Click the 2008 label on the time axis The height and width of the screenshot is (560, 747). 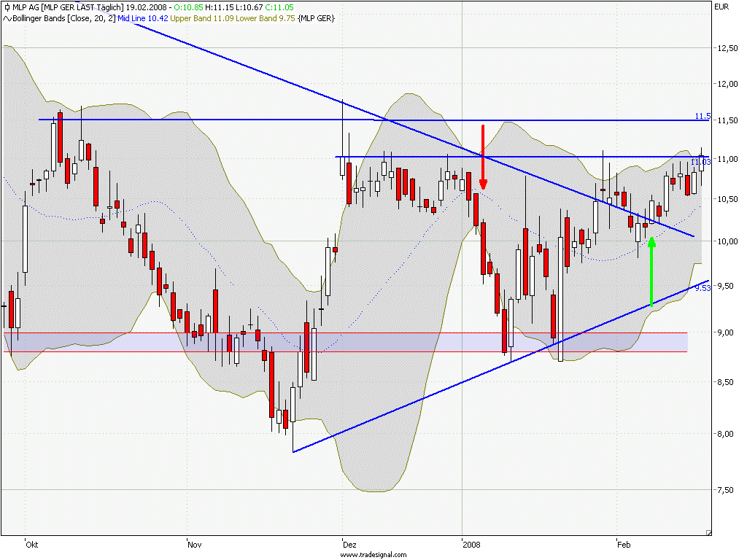click(x=472, y=545)
